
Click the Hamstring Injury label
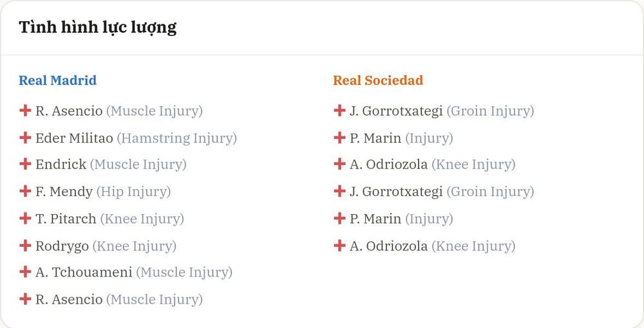coord(177,138)
